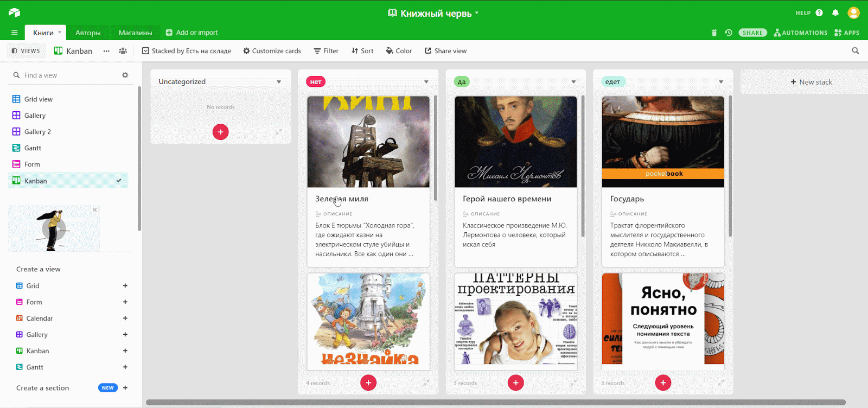
Task: Switch to the Магазины table tab
Action: pyautogui.click(x=135, y=33)
